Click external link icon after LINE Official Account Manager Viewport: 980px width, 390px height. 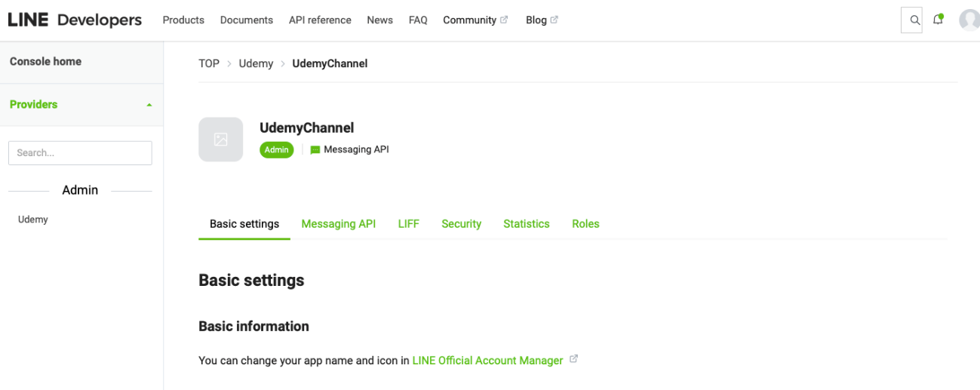click(x=573, y=359)
